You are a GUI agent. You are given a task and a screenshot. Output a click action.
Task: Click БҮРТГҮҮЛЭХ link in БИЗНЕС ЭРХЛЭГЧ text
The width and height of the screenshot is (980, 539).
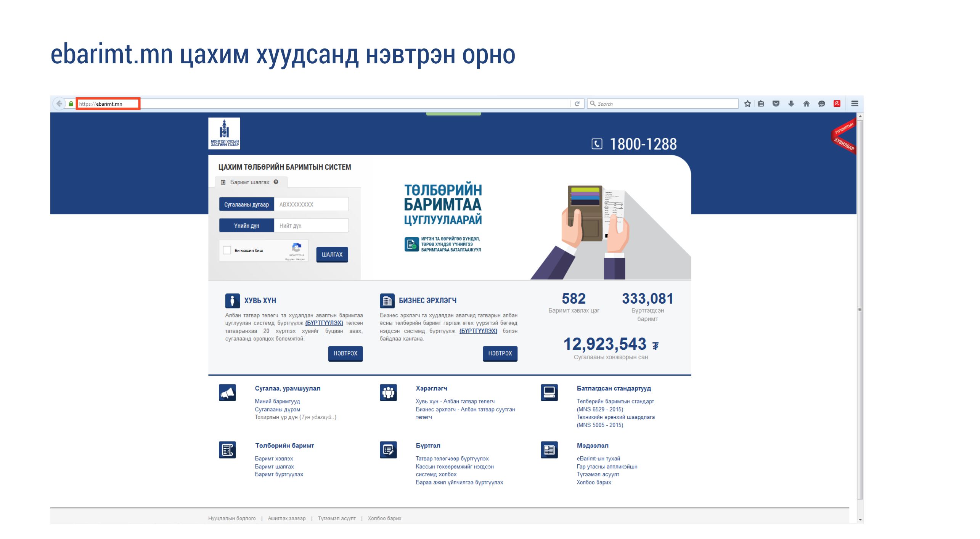(478, 331)
